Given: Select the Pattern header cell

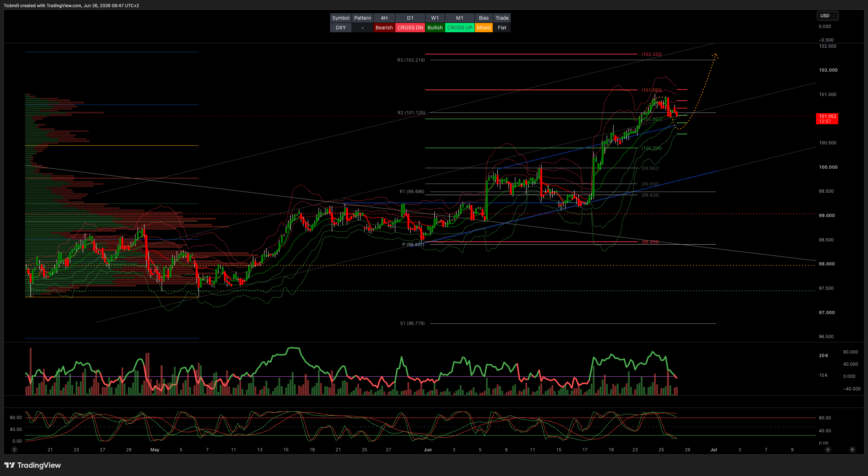Looking at the screenshot, I should tap(362, 18).
